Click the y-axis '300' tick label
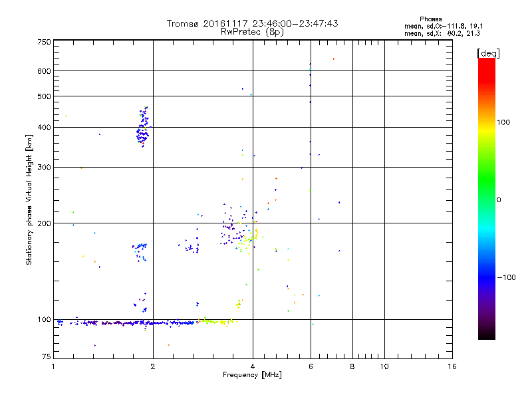 coord(44,167)
